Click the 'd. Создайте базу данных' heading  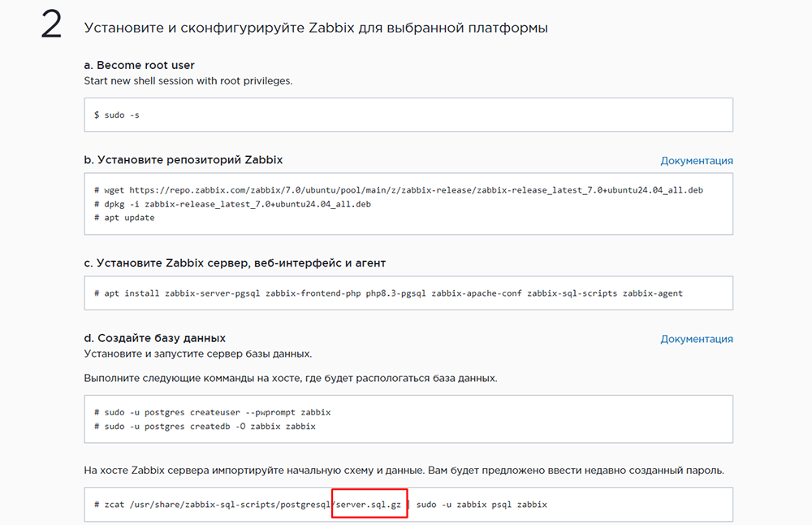(x=155, y=338)
